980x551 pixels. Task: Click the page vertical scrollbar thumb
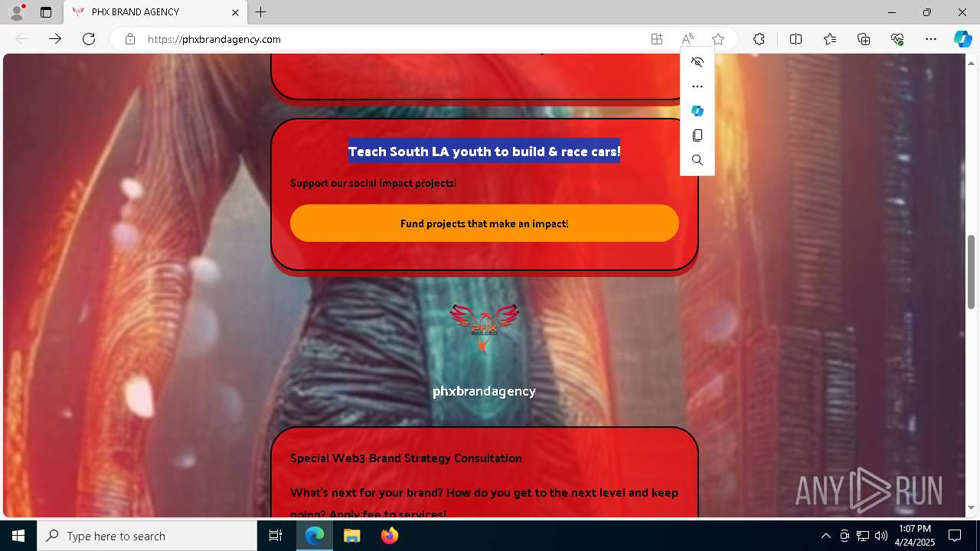coord(972,272)
